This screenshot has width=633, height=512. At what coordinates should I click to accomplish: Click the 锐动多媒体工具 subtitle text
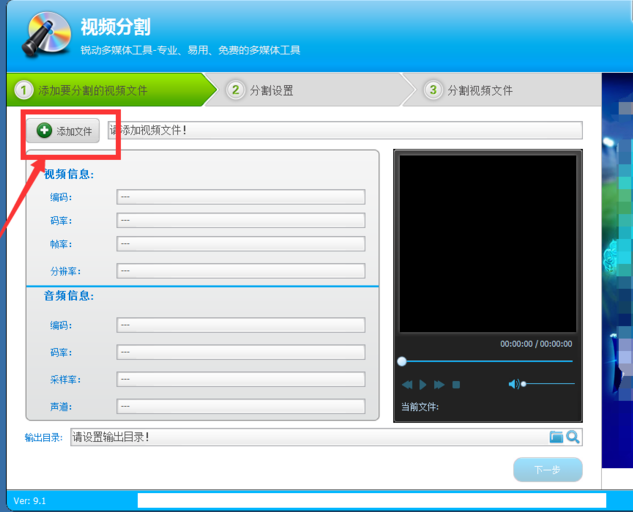190,50
